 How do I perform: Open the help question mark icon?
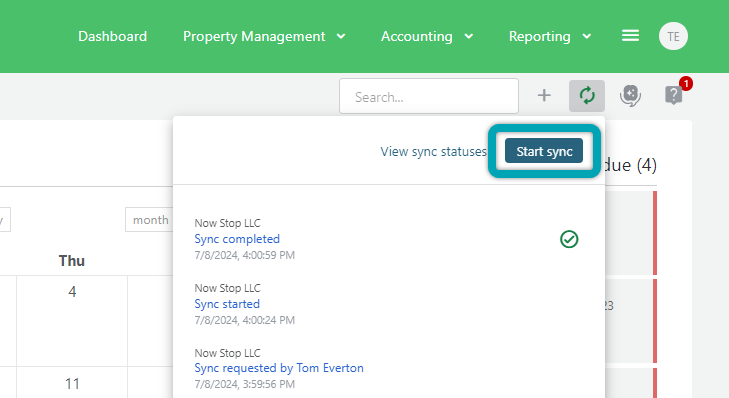[673, 95]
